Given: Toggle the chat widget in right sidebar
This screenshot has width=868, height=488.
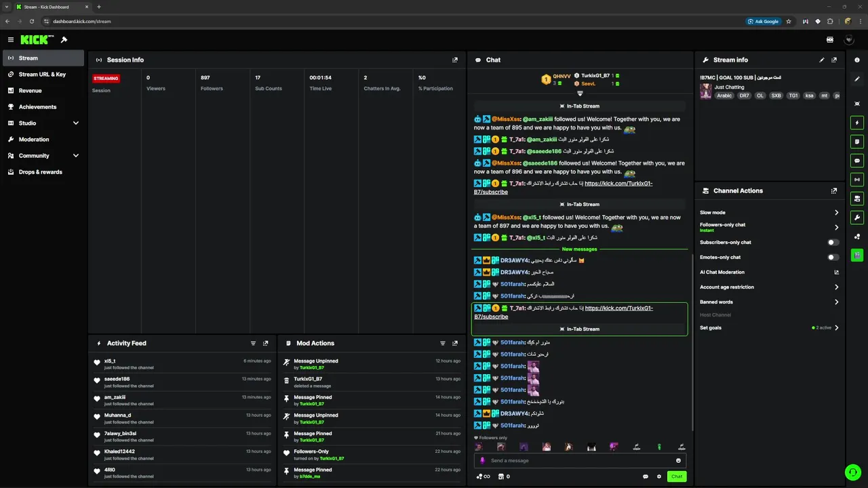Looking at the screenshot, I should (857, 161).
